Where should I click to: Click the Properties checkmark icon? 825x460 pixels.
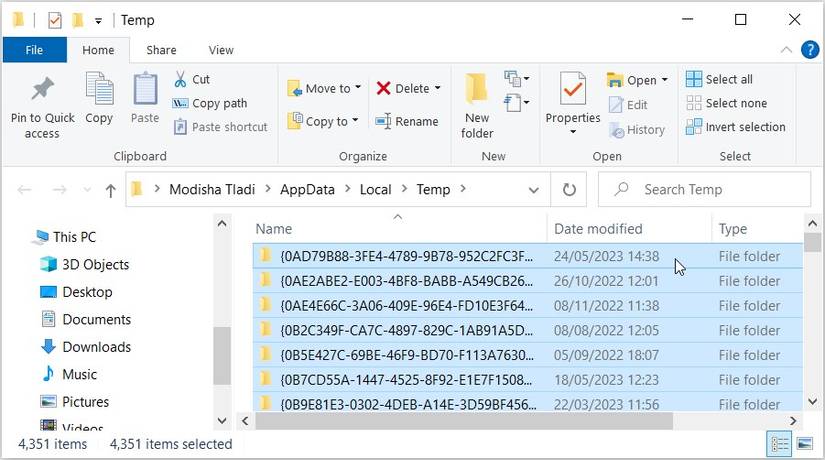(x=572, y=88)
